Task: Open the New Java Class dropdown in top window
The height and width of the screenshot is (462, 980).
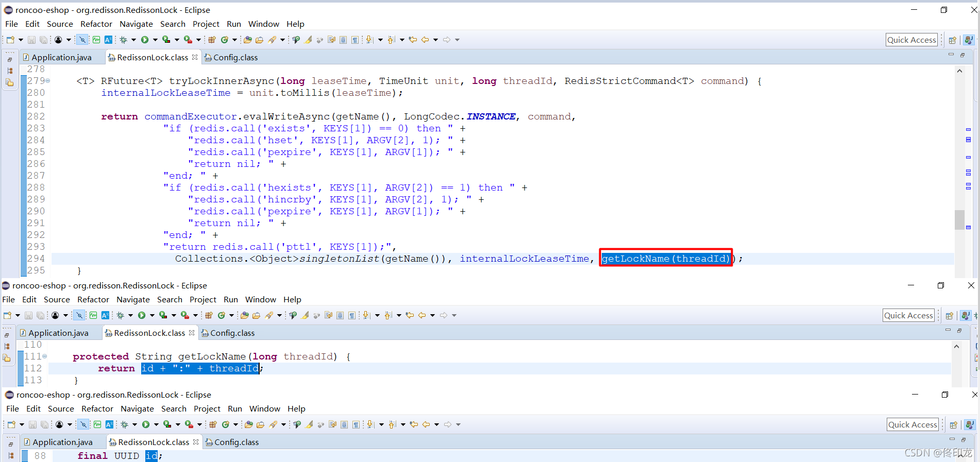Action: [x=234, y=40]
